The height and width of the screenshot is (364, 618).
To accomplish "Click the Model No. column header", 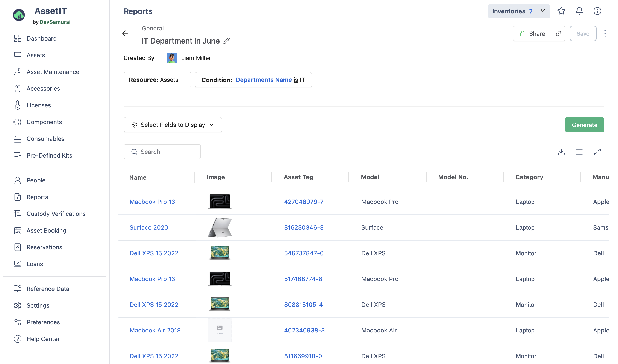I will [453, 177].
